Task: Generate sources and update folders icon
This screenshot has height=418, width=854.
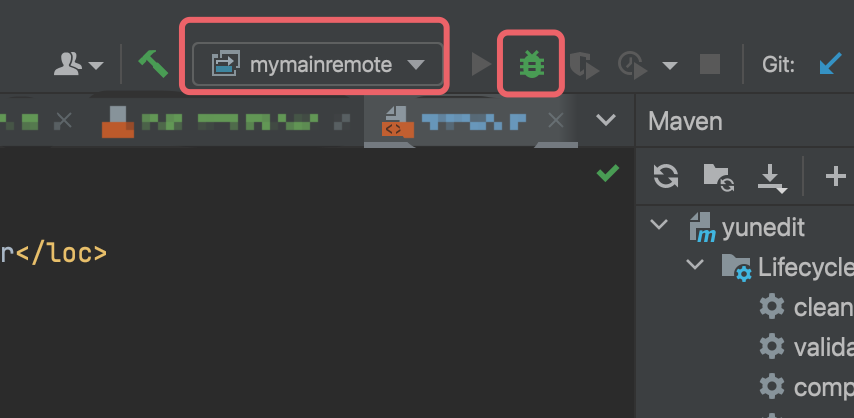Action: point(718,177)
